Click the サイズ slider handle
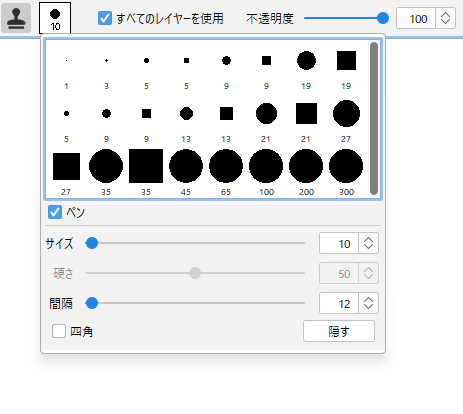Image resolution: width=463 pixels, height=414 pixels. 92,243
